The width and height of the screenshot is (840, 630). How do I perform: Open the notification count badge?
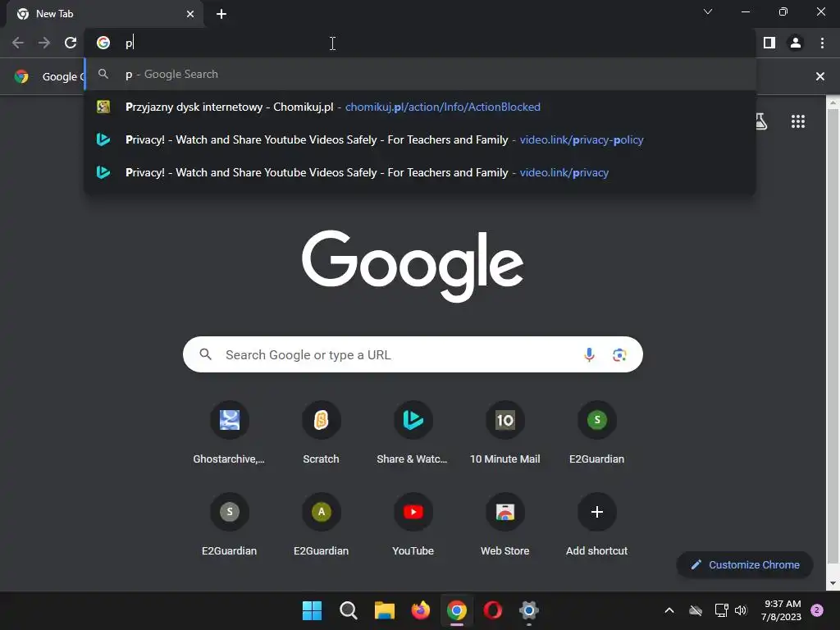817,610
